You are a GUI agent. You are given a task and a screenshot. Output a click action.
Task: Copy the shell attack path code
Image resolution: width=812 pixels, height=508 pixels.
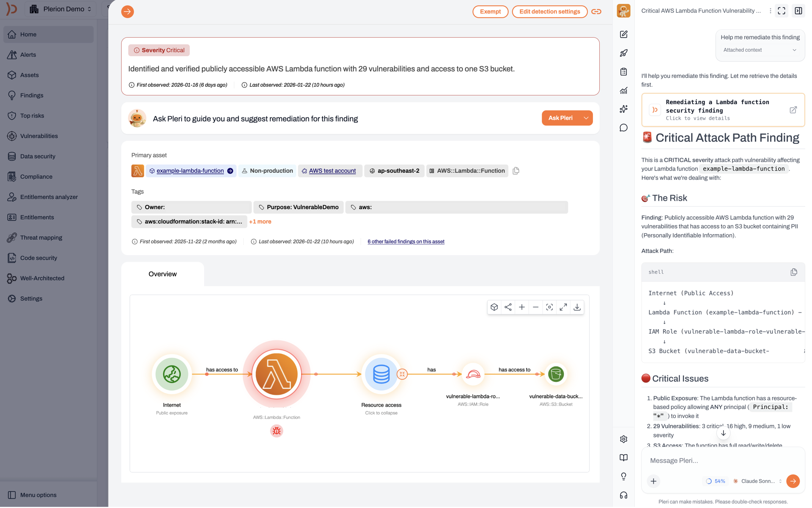pyautogui.click(x=793, y=272)
